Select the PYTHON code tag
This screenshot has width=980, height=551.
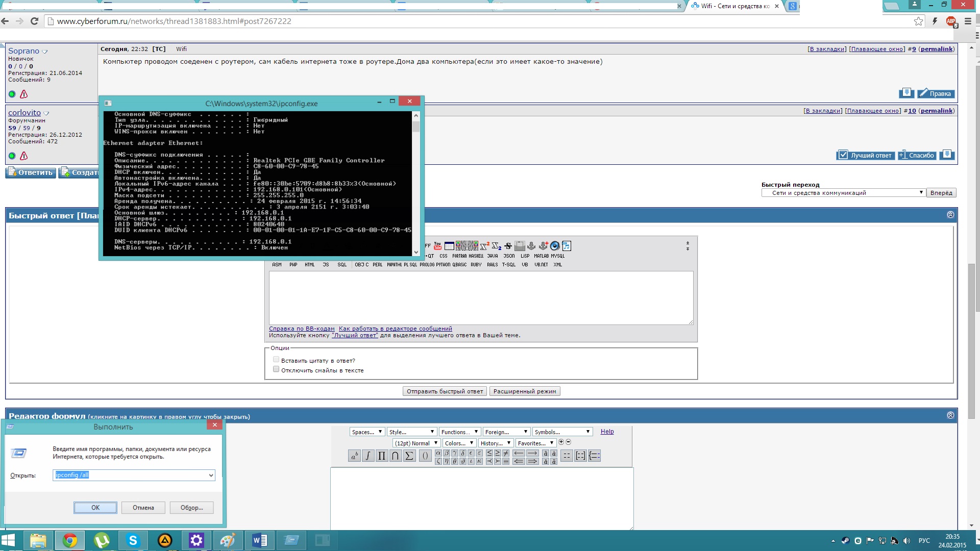443,264
